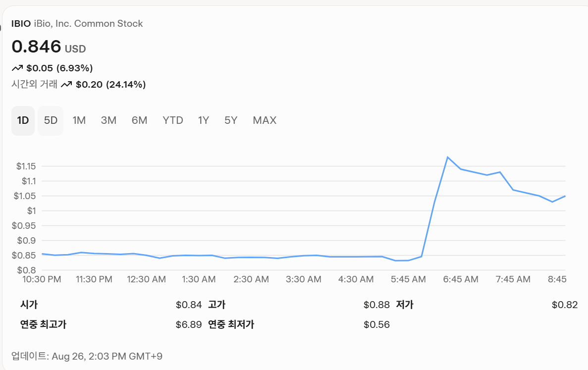Screen dimensions: 588x370
Task: Click the 2:30 AM x-axis label
Action: pos(251,279)
